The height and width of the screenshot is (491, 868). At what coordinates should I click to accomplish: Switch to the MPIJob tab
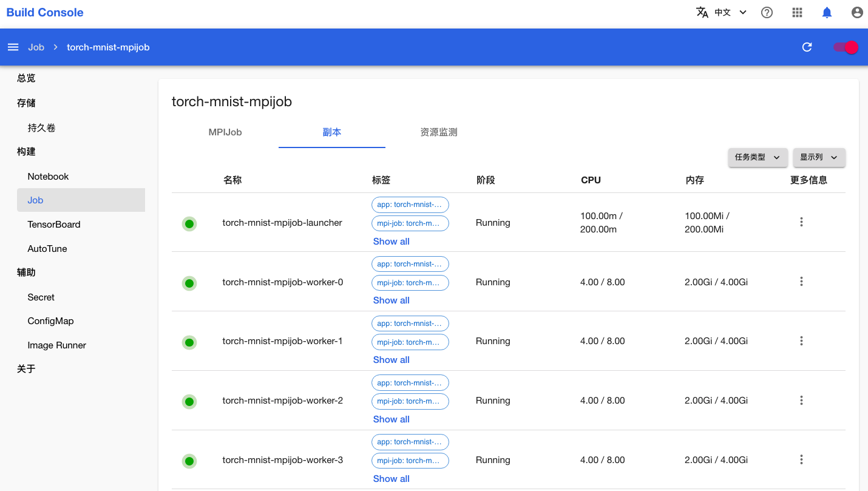tap(225, 132)
